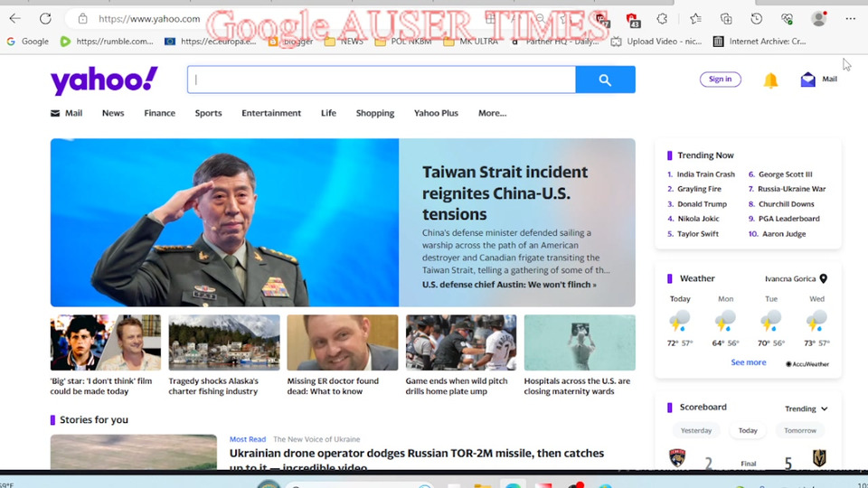Reload the page with the refresh icon
This screenshot has height=488, width=868.
pos(45,18)
